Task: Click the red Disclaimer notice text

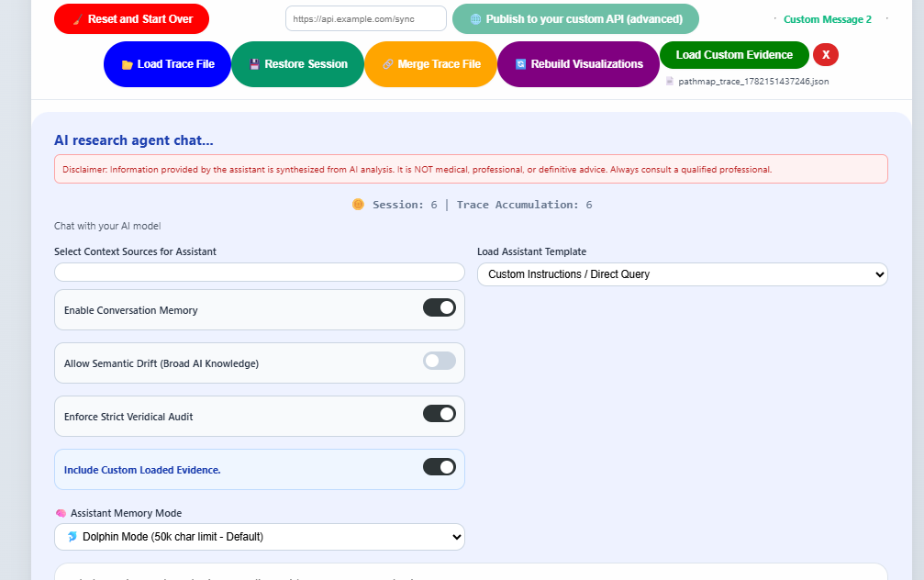Action: tap(417, 169)
